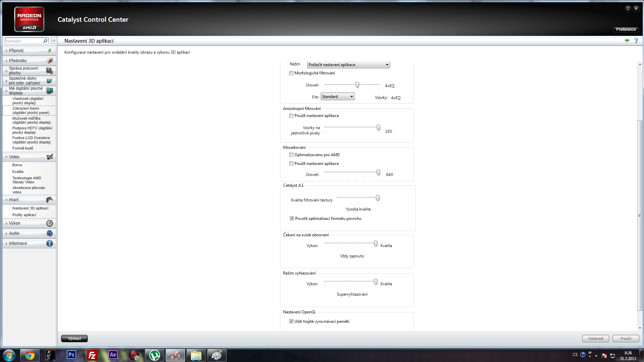This screenshot has width=644, height=362.
Task: Click the search magnifier icon in sidebar
Action: [x=45, y=41]
